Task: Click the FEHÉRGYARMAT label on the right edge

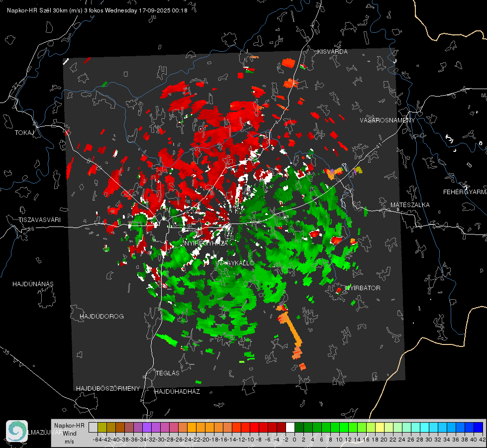Action: tap(465, 192)
